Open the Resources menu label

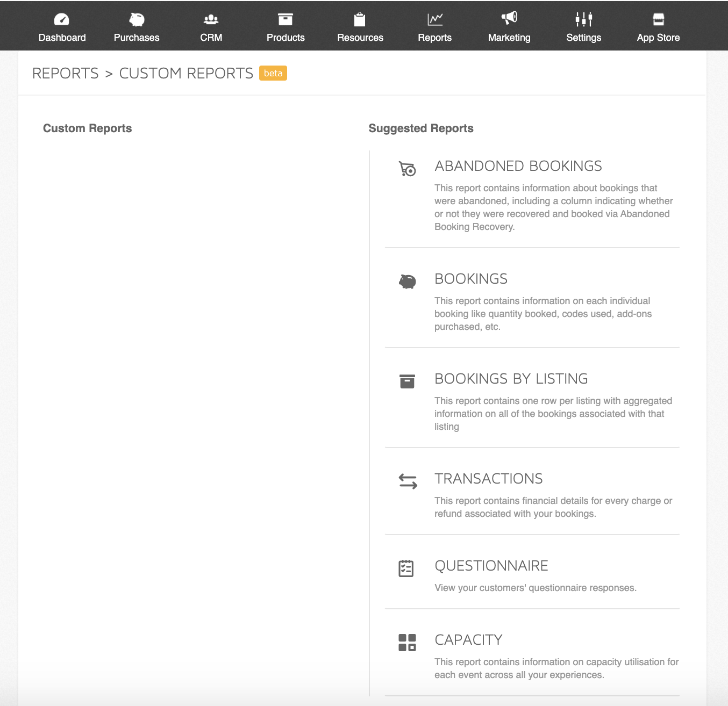pyautogui.click(x=360, y=38)
